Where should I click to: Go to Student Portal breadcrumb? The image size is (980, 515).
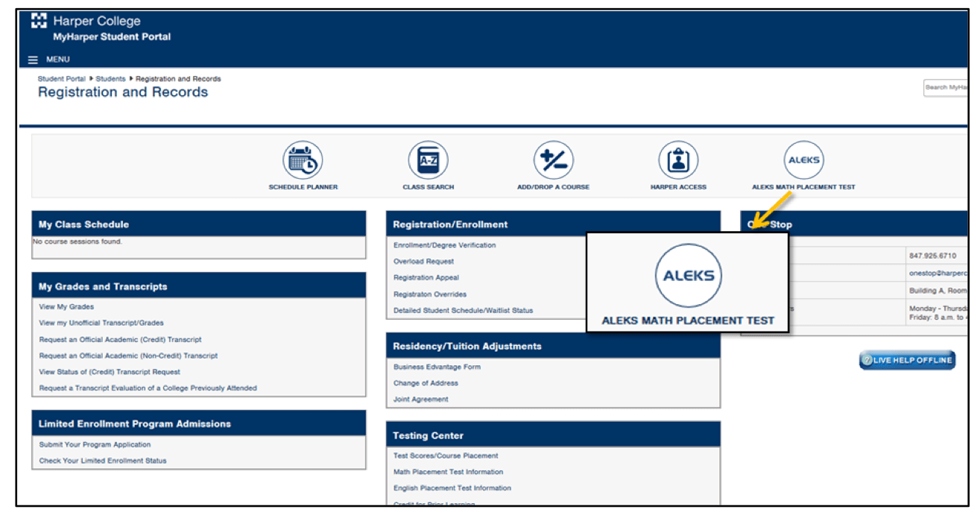tap(62, 79)
